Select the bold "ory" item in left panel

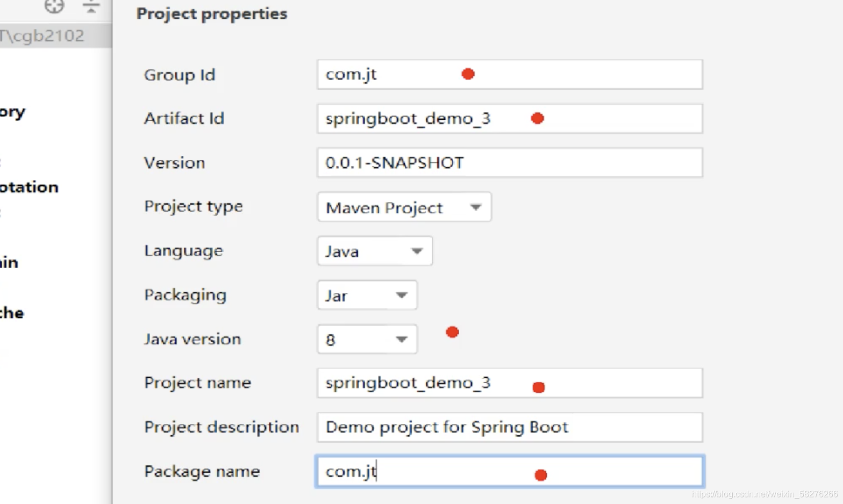(12, 112)
